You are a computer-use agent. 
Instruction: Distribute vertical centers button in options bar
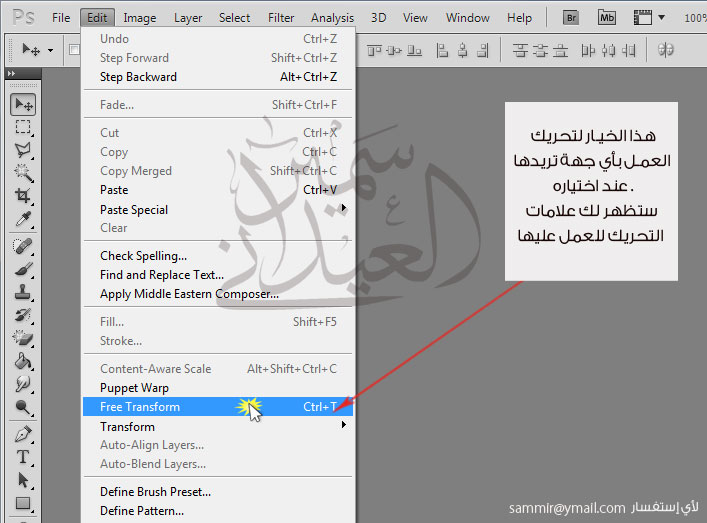(540, 50)
